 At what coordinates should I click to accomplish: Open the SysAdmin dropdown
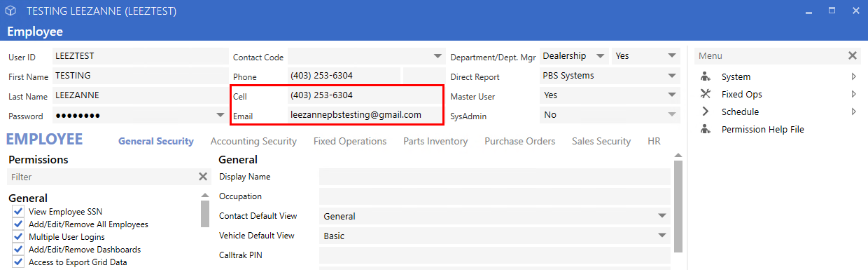pyautogui.click(x=672, y=114)
